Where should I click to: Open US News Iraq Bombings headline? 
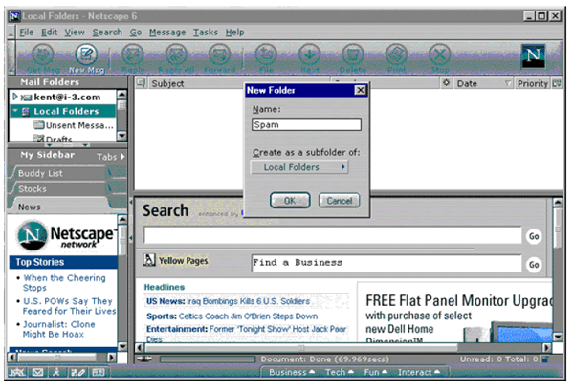pyautogui.click(x=228, y=301)
